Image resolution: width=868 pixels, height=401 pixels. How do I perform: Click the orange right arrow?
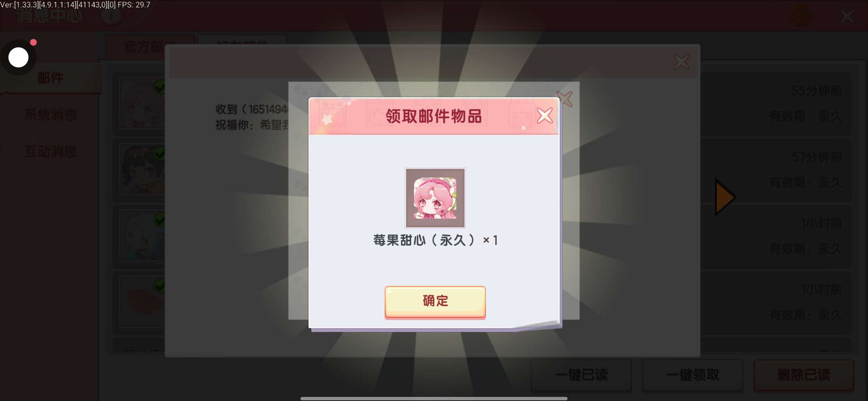[x=725, y=198]
